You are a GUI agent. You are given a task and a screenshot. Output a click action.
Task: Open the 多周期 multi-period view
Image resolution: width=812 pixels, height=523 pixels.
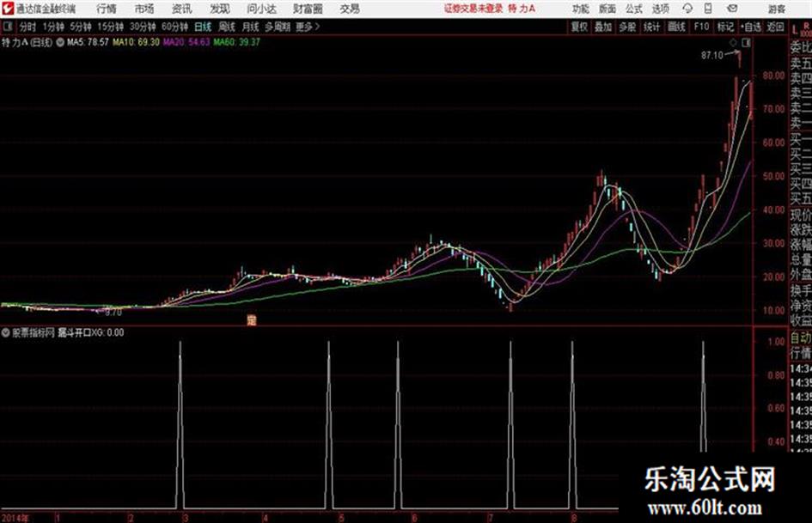pos(278,27)
